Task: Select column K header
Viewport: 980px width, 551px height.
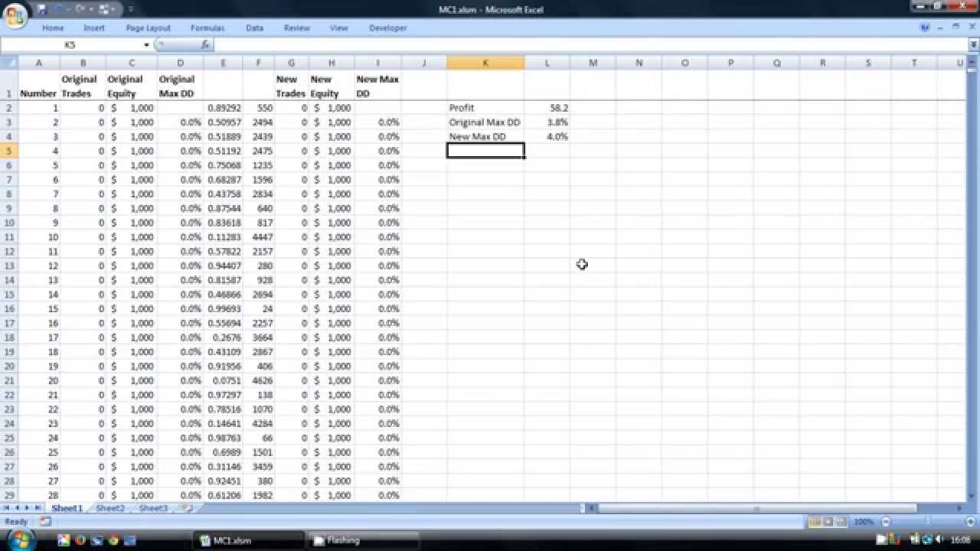Action: 485,63
